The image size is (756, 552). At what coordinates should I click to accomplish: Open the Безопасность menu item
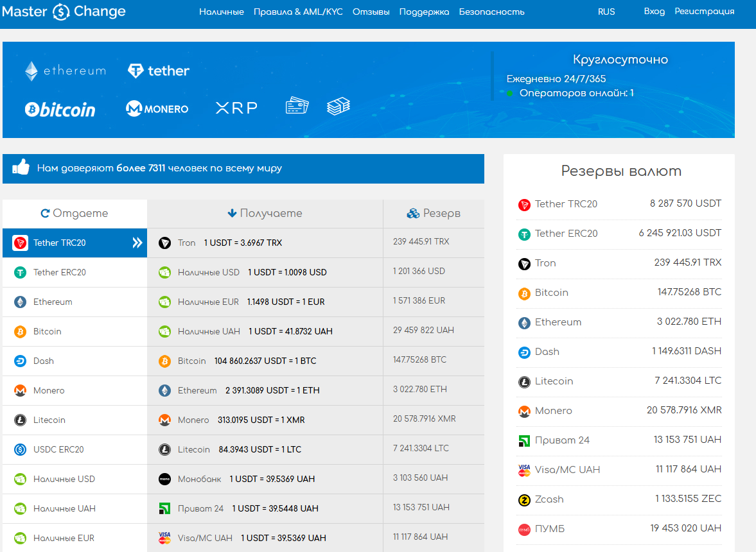(491, 12)
